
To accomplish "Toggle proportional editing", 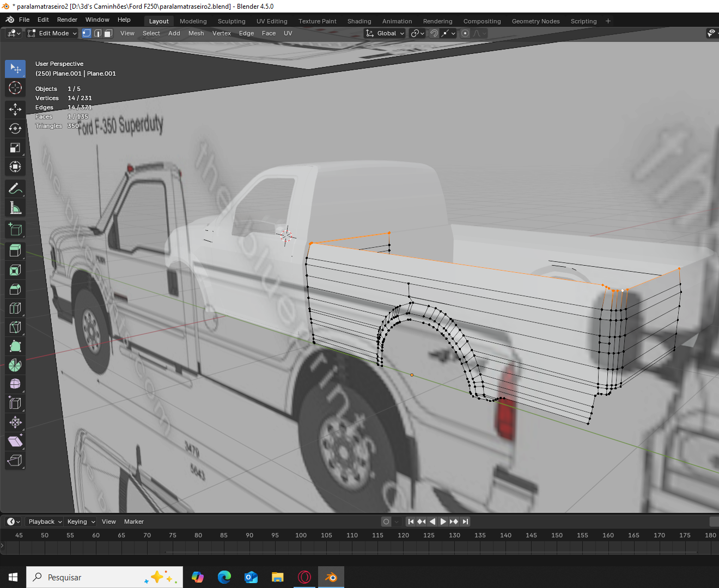I will (465, 33).
